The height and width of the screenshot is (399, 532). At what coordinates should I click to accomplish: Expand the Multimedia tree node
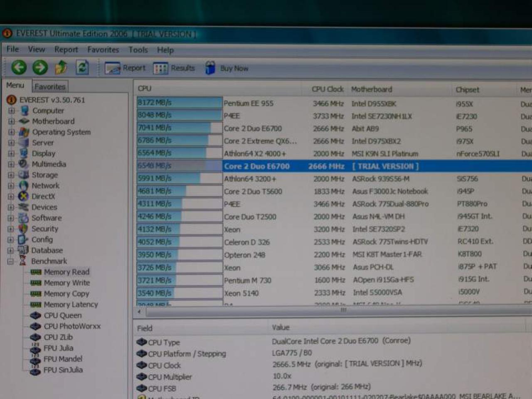[x=12, y=164]
